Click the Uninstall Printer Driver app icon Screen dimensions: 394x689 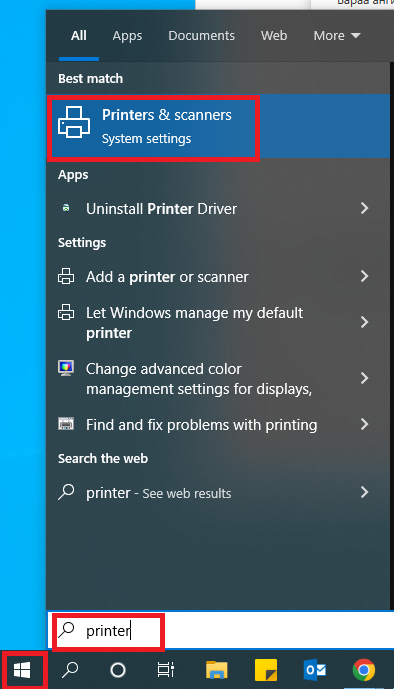66,208
